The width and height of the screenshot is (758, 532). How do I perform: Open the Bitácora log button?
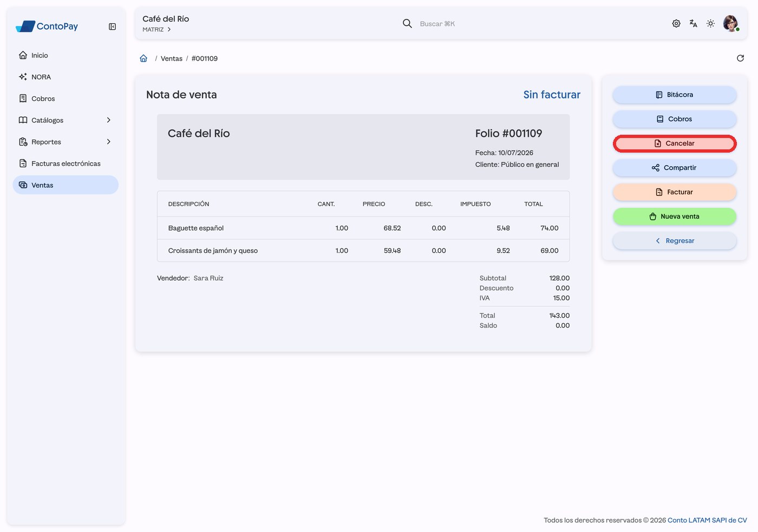click(x=675, y=95)
